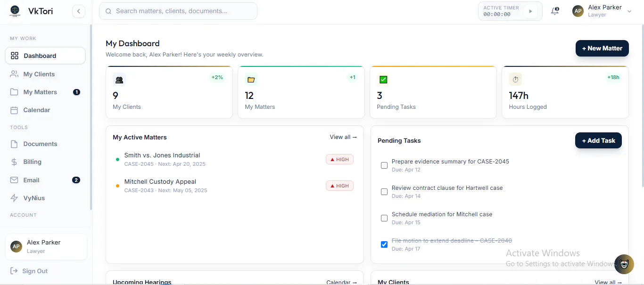Click the +2% badge on My Clients card
The image size is (644, 285).
(217, 77)
